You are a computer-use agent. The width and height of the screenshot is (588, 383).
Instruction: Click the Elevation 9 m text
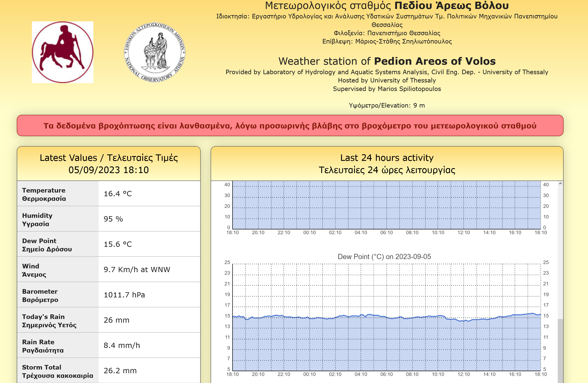click(x=387, y=105)
